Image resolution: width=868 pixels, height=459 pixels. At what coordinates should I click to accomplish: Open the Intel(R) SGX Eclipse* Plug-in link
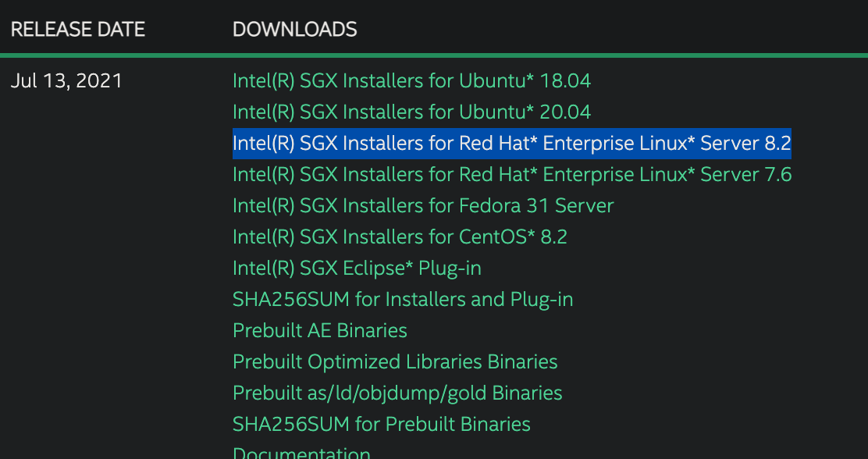pyautogui.click(x=355, y=268)
